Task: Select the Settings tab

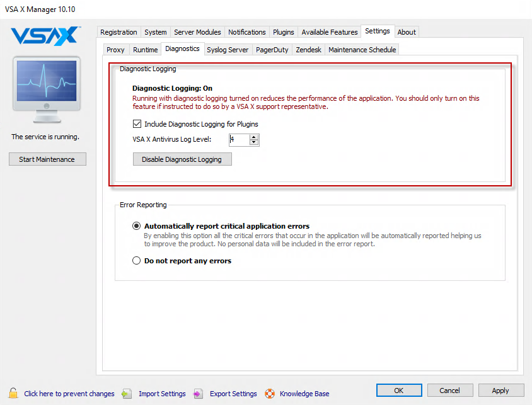Action: [x=378, y=31]
